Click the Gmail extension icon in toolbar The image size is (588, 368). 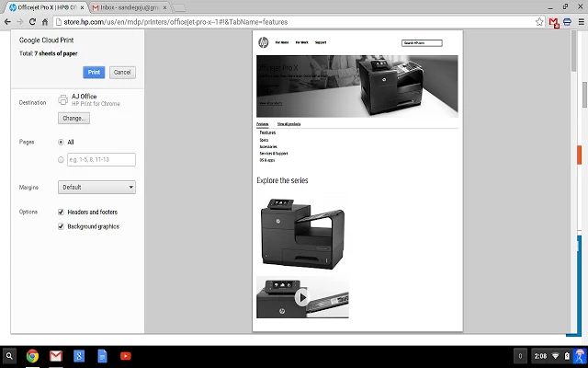tap(553, 21)
